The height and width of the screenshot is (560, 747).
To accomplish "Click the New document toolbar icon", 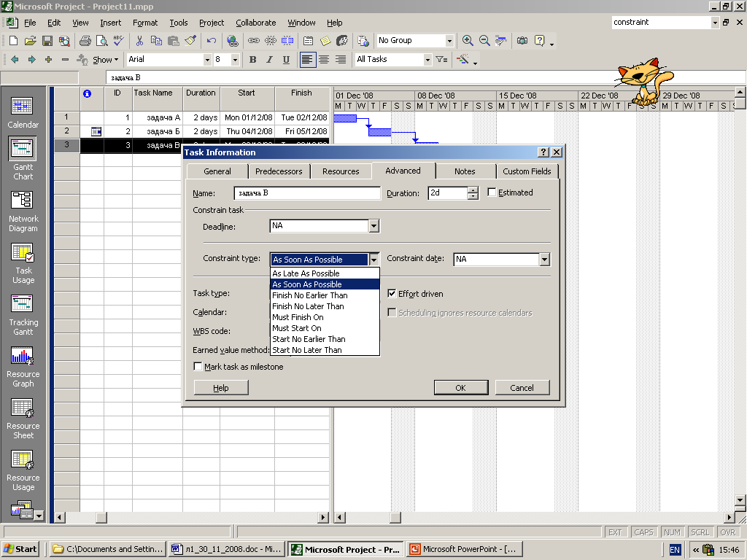I will pyautogui.click(x=14, y=41).
